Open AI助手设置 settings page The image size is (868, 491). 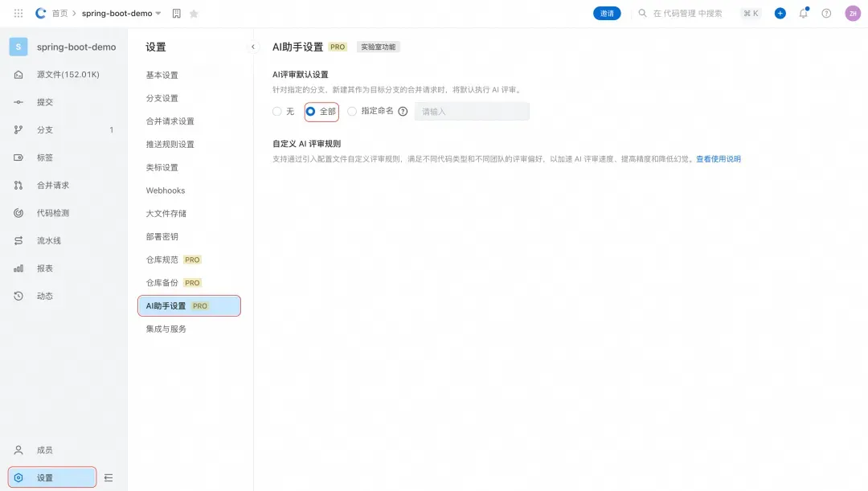click(x=190, y=306)
